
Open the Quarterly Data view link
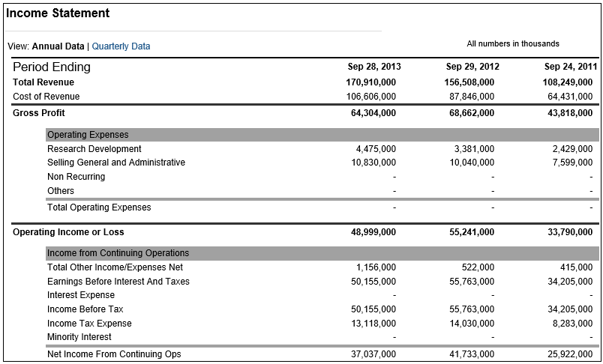(121, 46)
